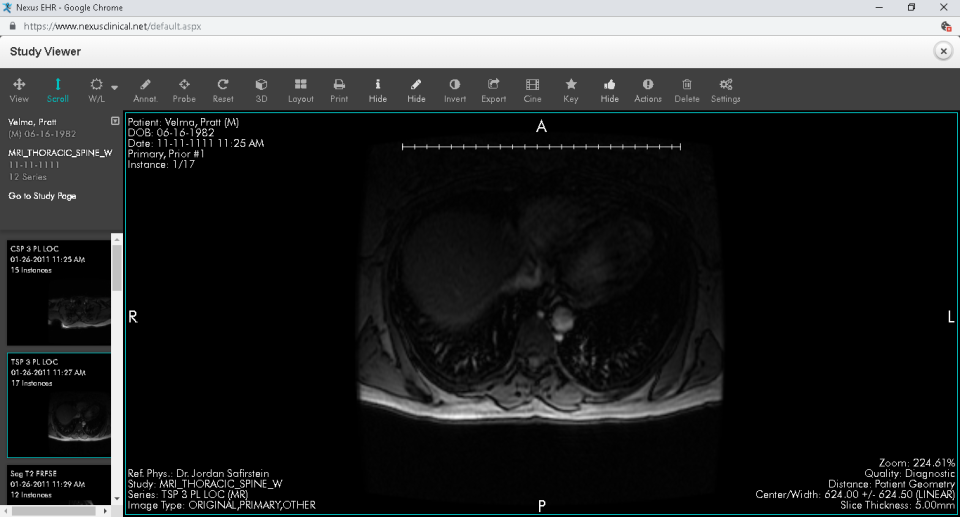Select TSP 3 PL LOC series thumbnail
The height and width of the screenshot is (517, 960).
59,405
